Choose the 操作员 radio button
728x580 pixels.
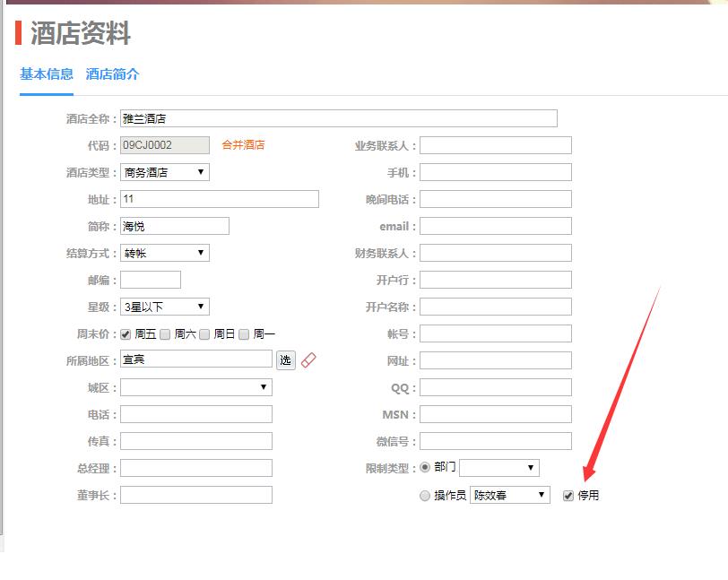pos(425,496)
